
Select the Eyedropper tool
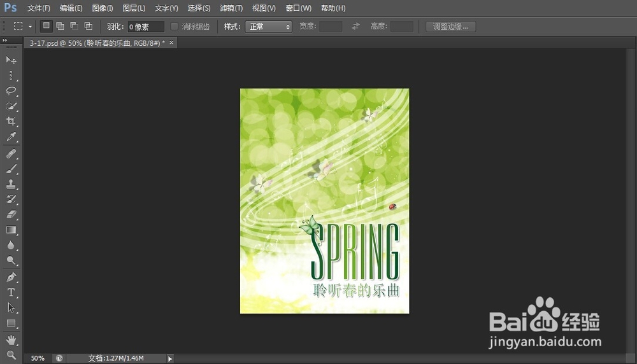(11, 136)
